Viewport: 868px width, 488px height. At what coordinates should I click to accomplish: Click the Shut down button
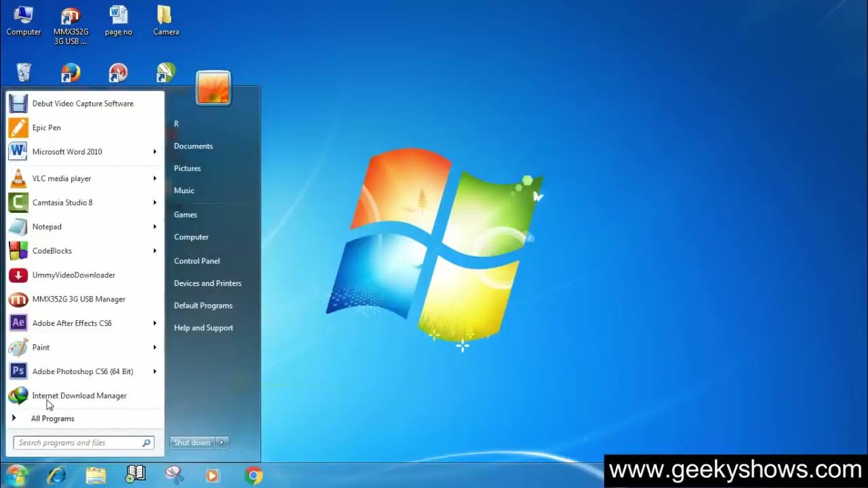(193, 443)
